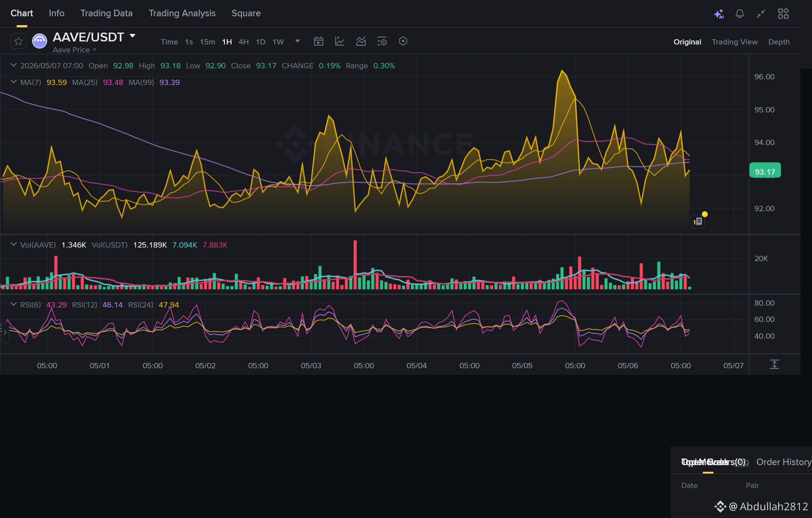
Task: Collapse the MA indicator legend chevron
Action: tap(14, 82)
